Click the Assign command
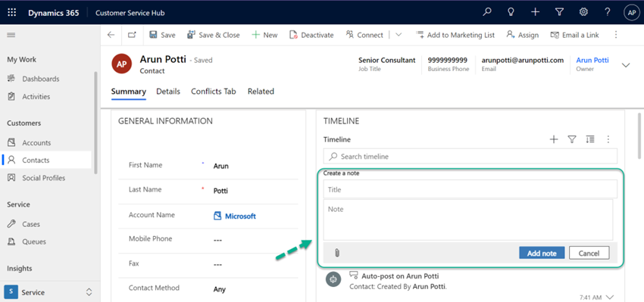The image size is (644, 302). coord(523,35)
